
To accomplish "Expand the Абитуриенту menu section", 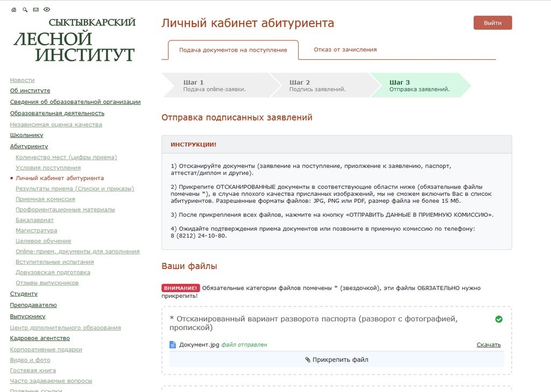I will [29, 146].
